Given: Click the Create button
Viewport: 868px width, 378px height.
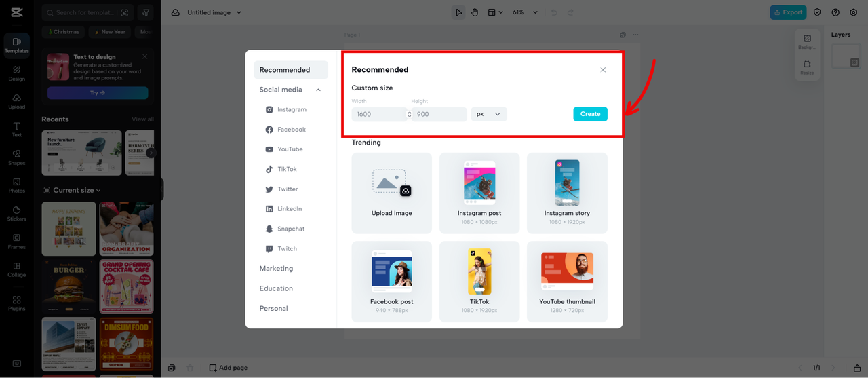Looking at the screenshot, I should (x=590, y=114).
